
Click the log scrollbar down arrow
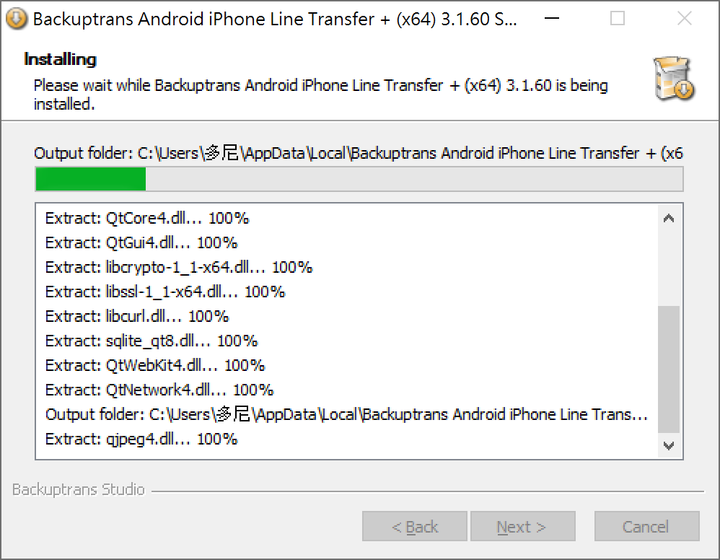pyautogui.click(x=669, y=445)
